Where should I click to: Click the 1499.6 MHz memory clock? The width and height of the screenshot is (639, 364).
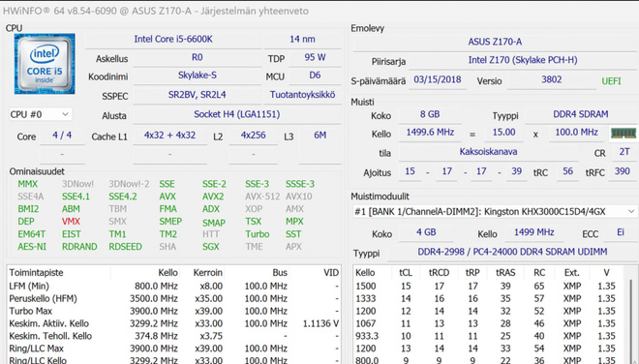click(x=430, y=133)
